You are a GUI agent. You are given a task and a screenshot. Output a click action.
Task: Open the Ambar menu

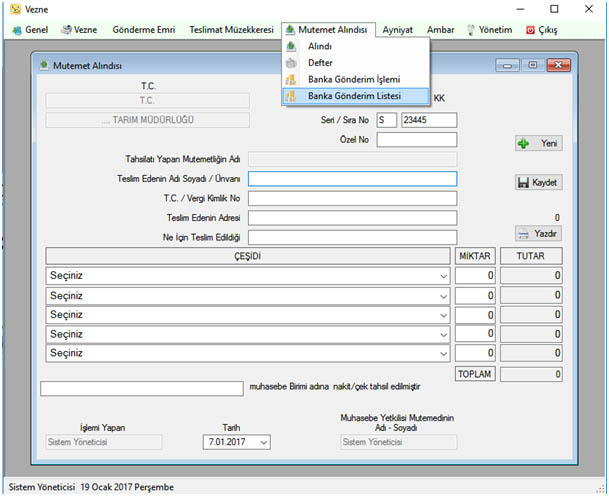point(440,30)
